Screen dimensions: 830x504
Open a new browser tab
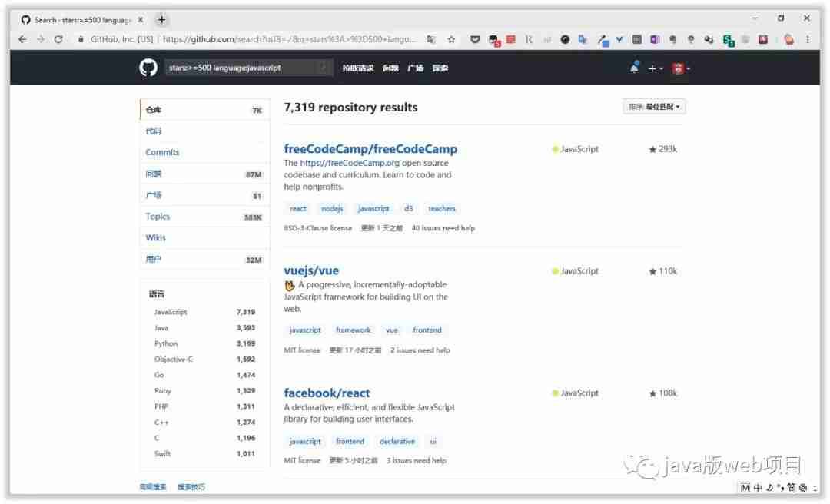point(161,20)
